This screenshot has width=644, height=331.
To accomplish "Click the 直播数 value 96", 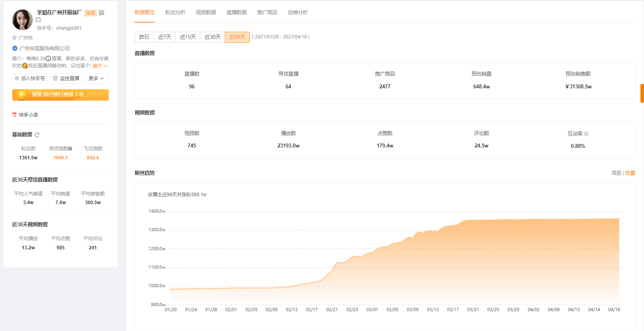I will [192, 87].
